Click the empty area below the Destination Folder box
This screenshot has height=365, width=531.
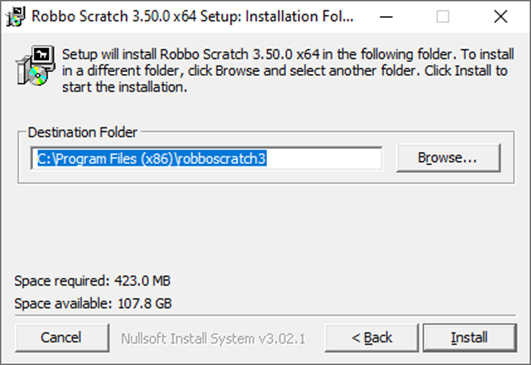pyautogui.click(x=266, y=227)
